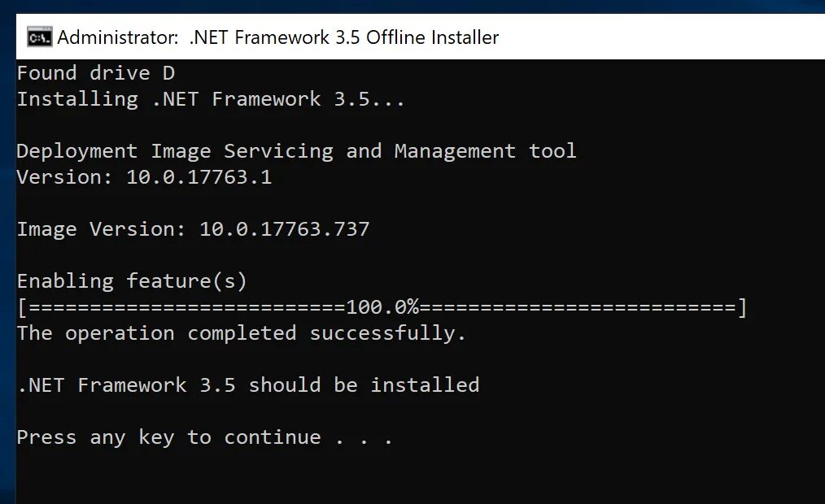Click the 100.0% progress bar text

(x=382, y=307)
